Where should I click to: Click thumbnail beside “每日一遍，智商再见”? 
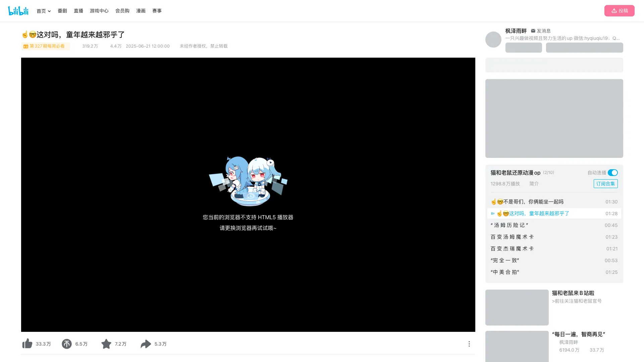517,346
